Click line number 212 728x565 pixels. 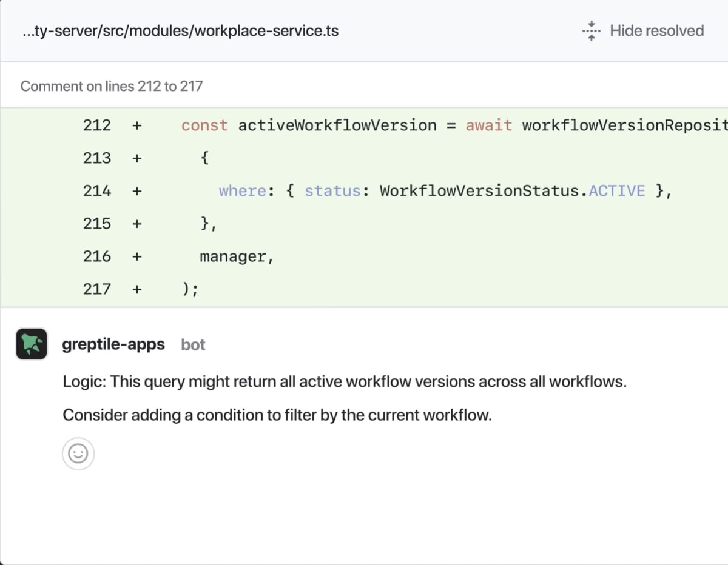pos(97,125)
